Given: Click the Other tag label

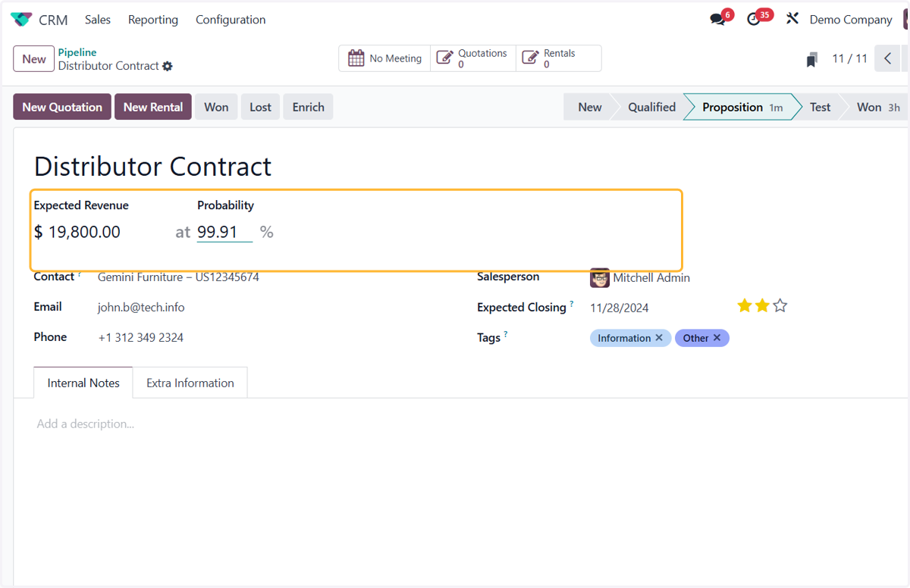Looking at the screenshot, I should tap(695, 338).
